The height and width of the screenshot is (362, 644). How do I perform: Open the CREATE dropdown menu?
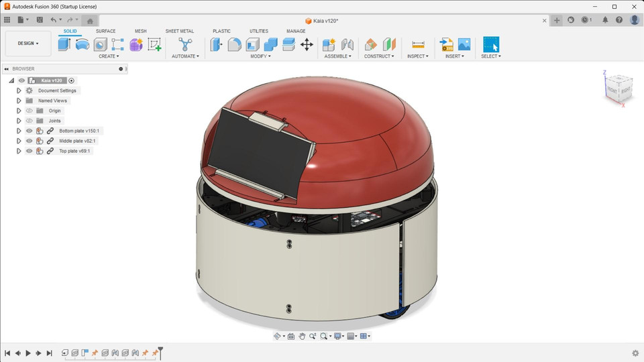(x=109, y=56)
